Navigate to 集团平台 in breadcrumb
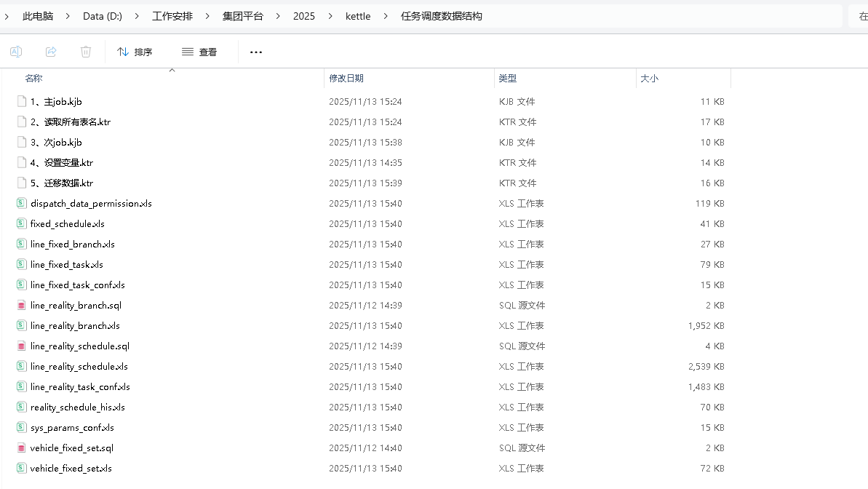Image resolution: width=868 pixels, height=489 pixels. 242,16
